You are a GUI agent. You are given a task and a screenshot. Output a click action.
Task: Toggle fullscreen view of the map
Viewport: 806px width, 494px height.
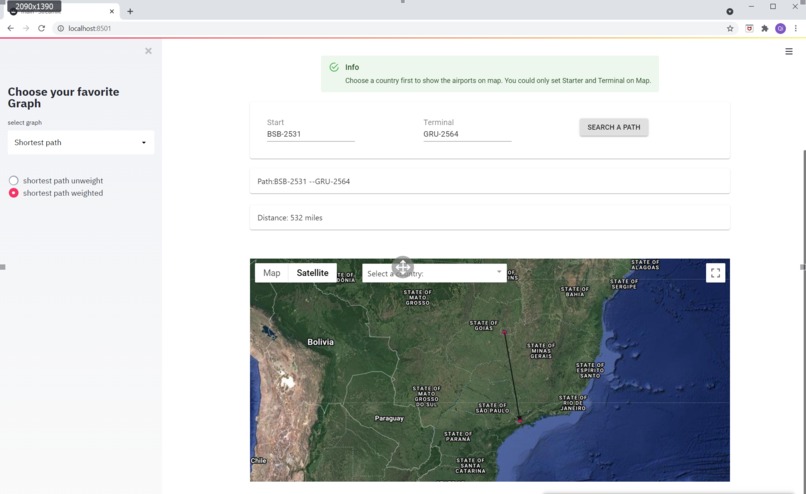tap(715, 273)
